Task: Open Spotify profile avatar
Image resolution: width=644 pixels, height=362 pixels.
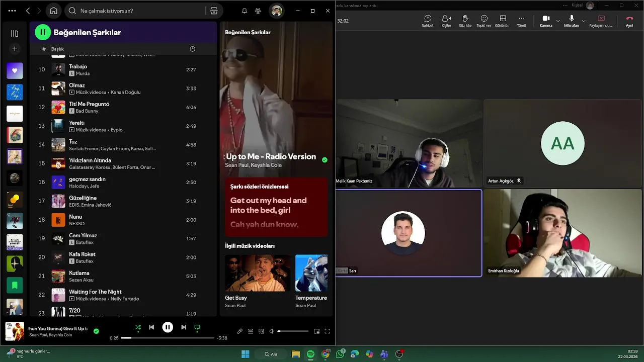Action: coord(276,11)
